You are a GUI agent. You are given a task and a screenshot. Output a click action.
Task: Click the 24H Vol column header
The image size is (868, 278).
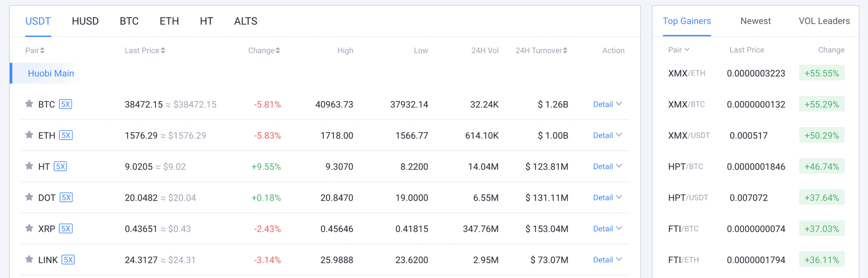485,50
